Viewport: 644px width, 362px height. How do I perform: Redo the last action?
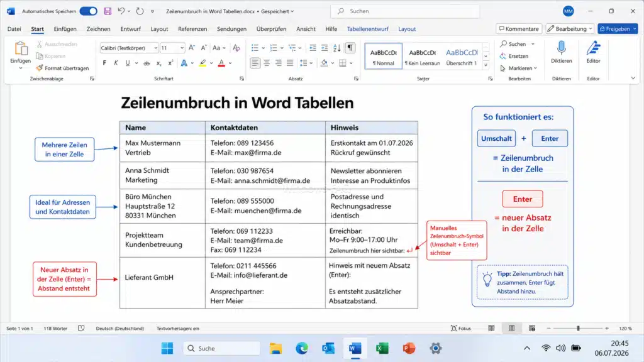140,11
